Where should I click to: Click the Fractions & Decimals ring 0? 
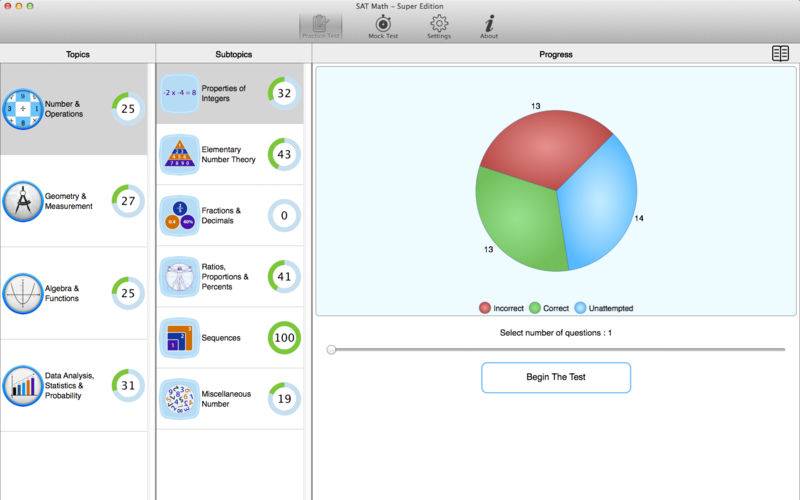click(284, 215)
